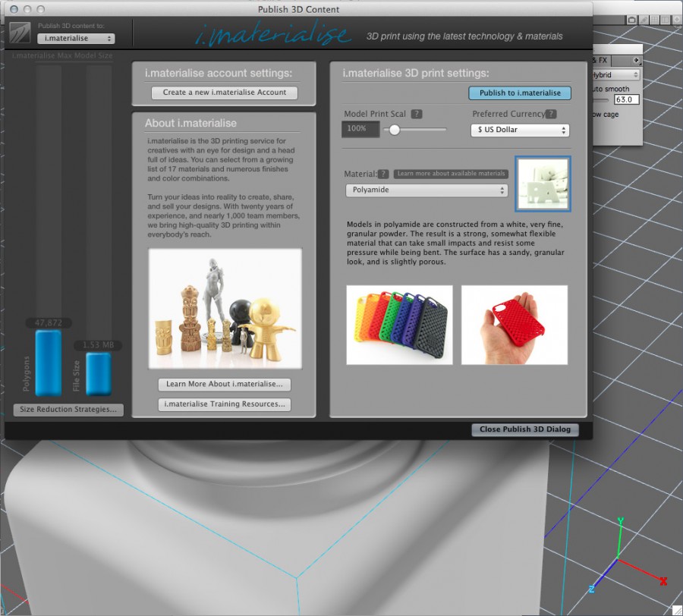Open Size Reduction Strategies
Viewport: 683px width, 616px height.
click(68, 410)
